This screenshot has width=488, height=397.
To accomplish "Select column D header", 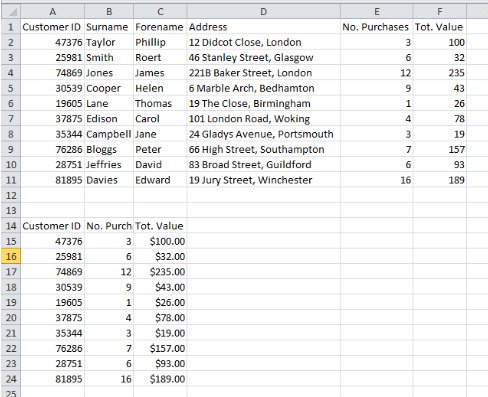I will pyautogui.click(x=263, y=12).
